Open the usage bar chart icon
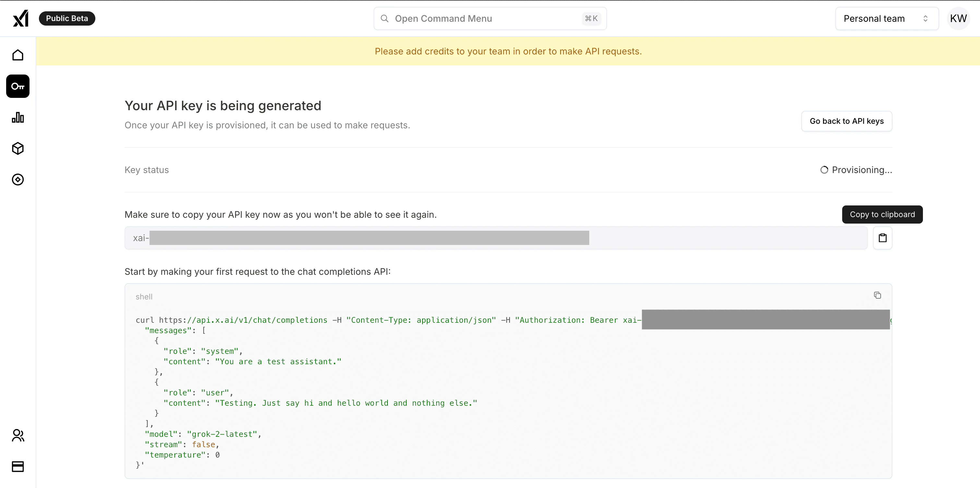This screenshot has height=488, width=980. pyautogui.click(x=18, y=117)
